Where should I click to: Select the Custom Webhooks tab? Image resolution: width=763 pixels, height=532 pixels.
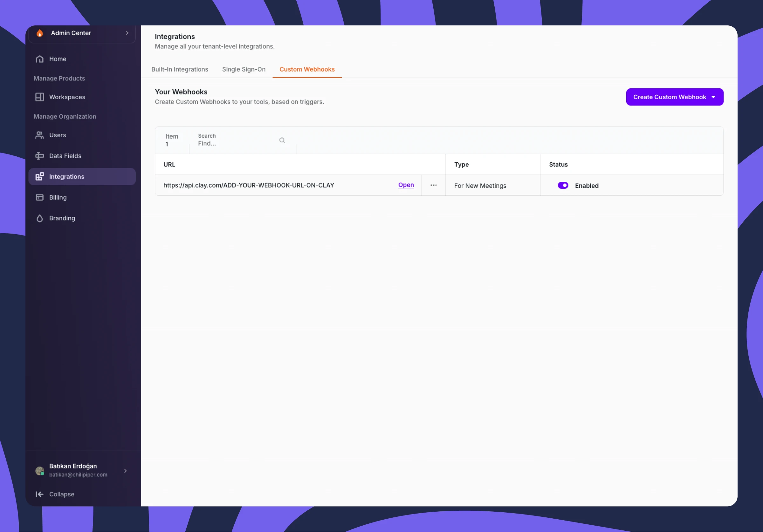pyautogui.click(x=307, y=70)
